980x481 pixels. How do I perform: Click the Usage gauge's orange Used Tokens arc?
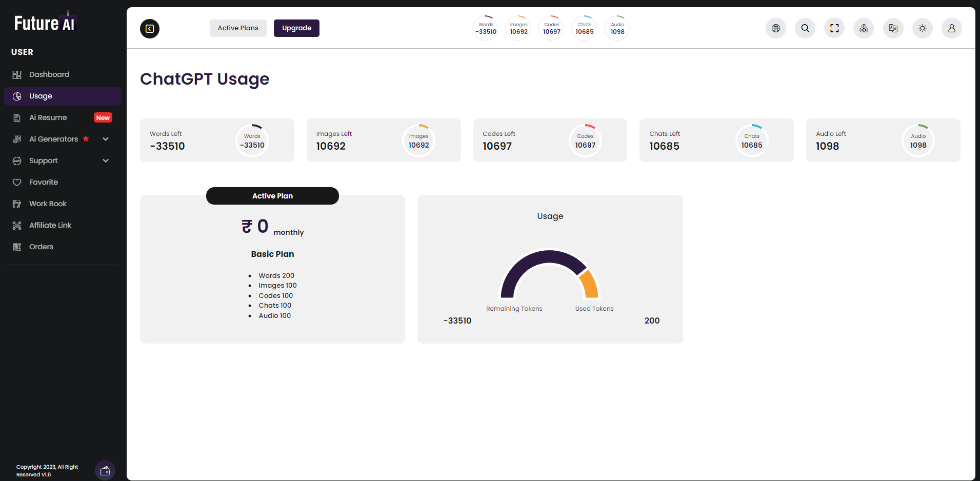[590, 285]
